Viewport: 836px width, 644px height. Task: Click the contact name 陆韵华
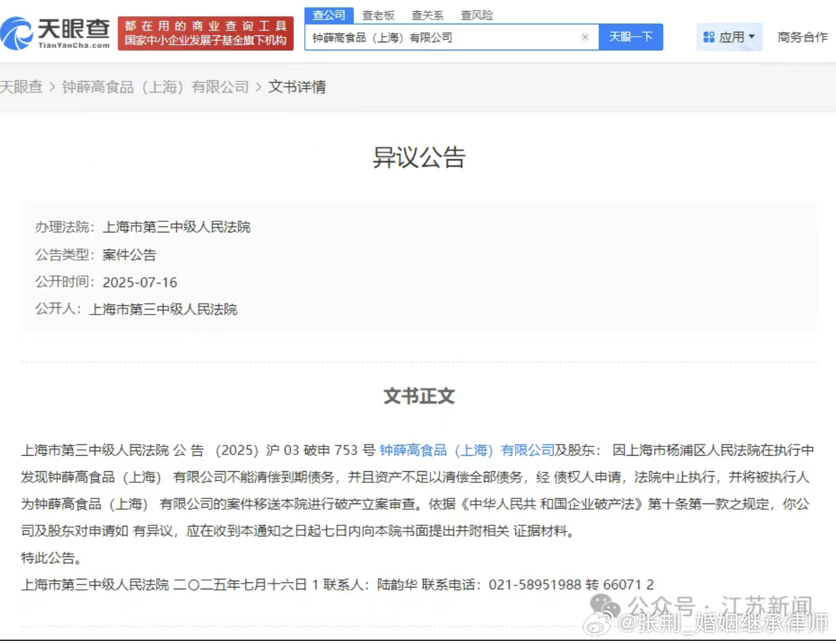[x=397, y=584]
